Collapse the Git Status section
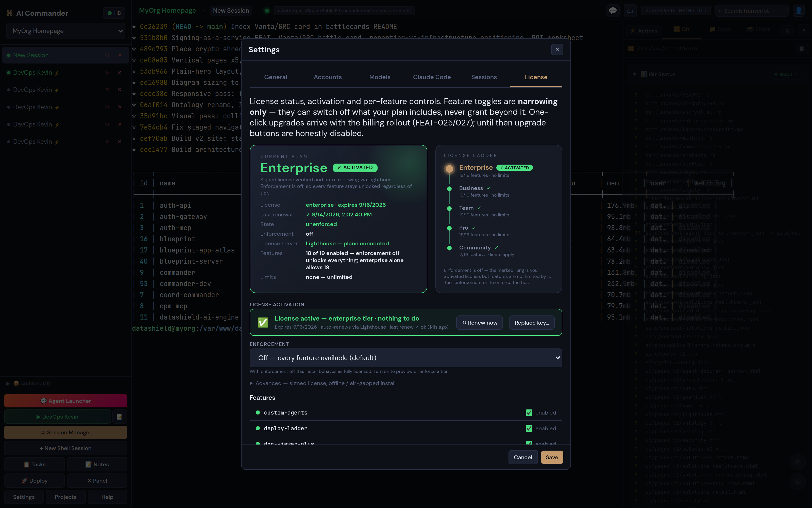 tap(634, 75)
